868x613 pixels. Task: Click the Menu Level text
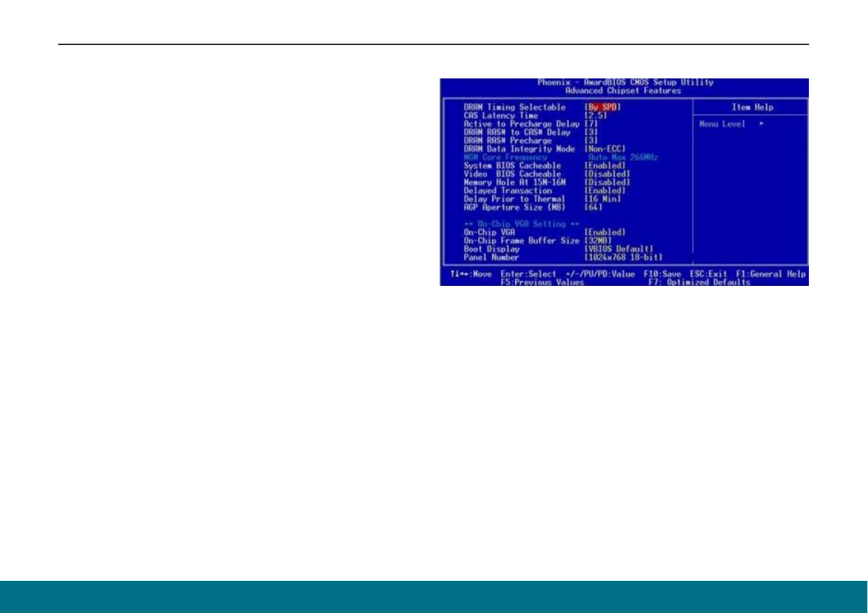[722, 124]
